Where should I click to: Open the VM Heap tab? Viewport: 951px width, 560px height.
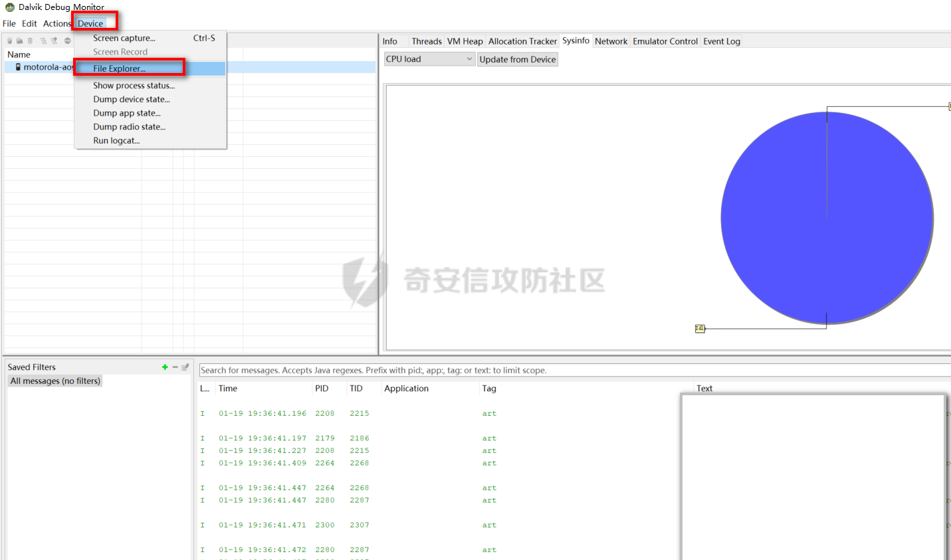tap(465, 41)
